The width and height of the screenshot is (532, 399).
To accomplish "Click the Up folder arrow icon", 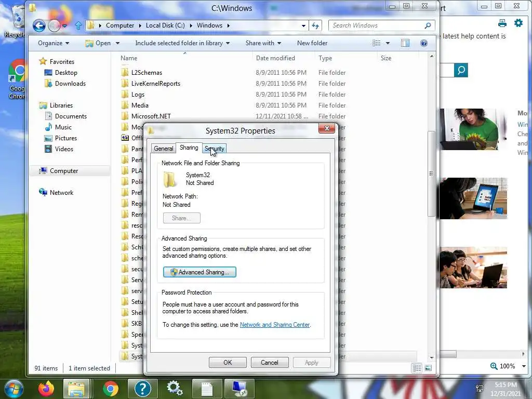I will [78, 25].
